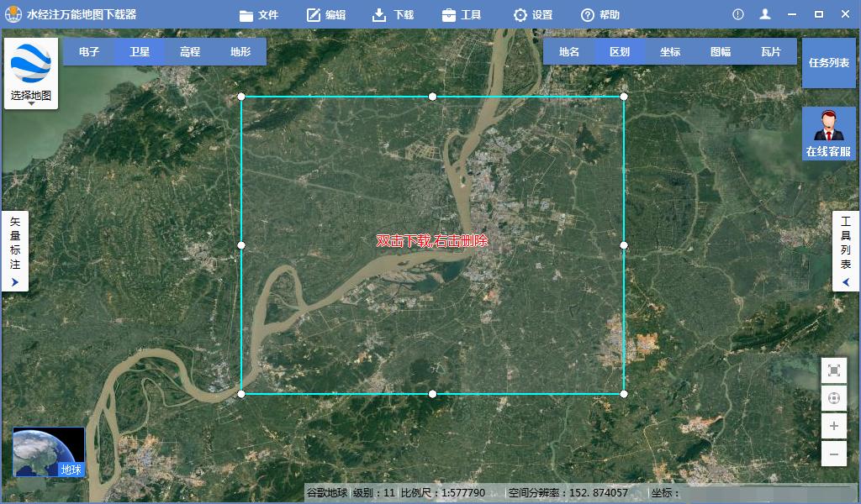
Task: Open the 任务列表 task list button
Action: click(828, 62)
